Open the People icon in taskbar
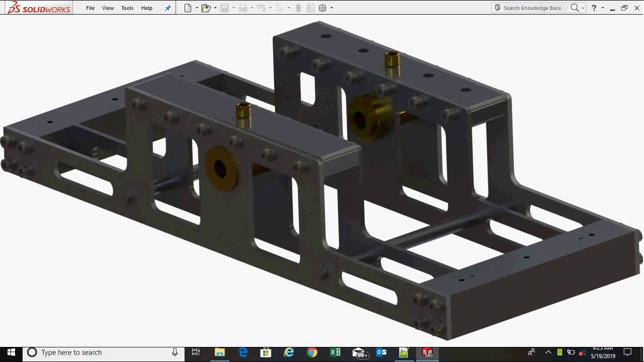Image resolution: width=644 pixels, height=362 pixels. coord(531,352)
